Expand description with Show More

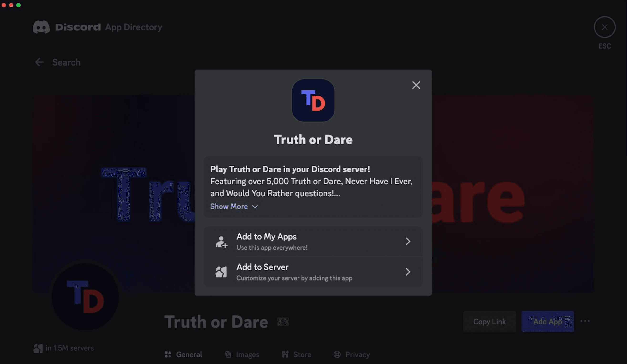point(234,206)
